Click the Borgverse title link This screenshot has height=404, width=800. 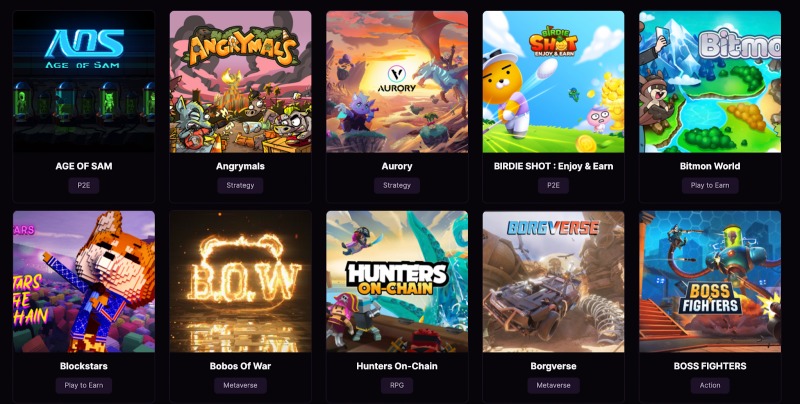[554, 366]
